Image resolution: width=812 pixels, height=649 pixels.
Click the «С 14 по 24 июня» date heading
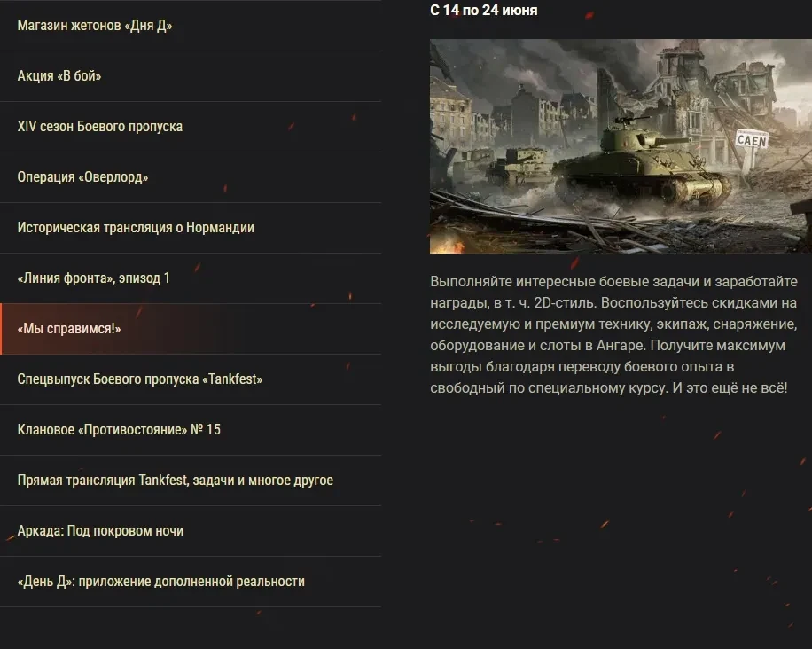click(484, 10)
